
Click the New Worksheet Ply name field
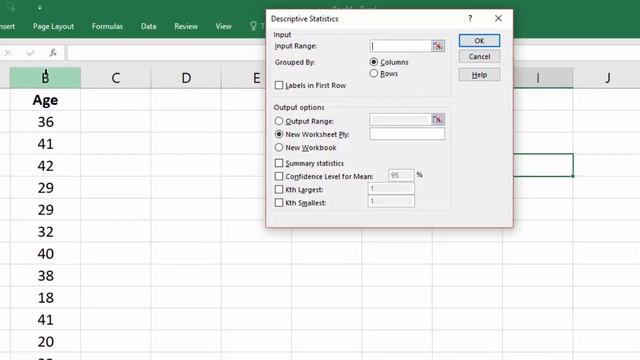[x=407, y=134]
